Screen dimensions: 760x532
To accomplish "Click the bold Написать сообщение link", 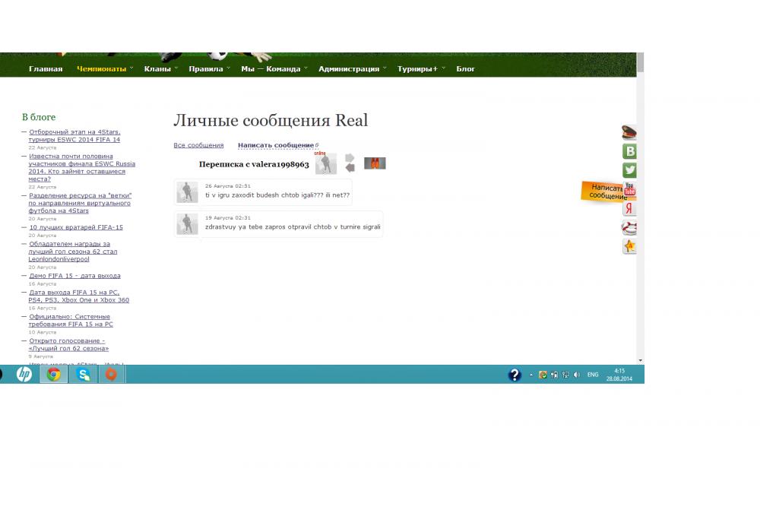I will [x=276, y=145].
